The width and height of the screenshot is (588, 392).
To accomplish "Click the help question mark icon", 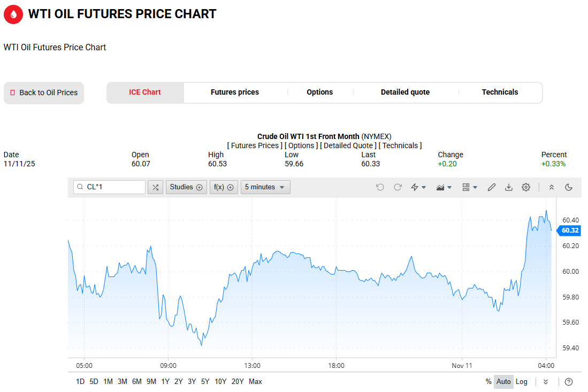I will (x=569, y=382).
